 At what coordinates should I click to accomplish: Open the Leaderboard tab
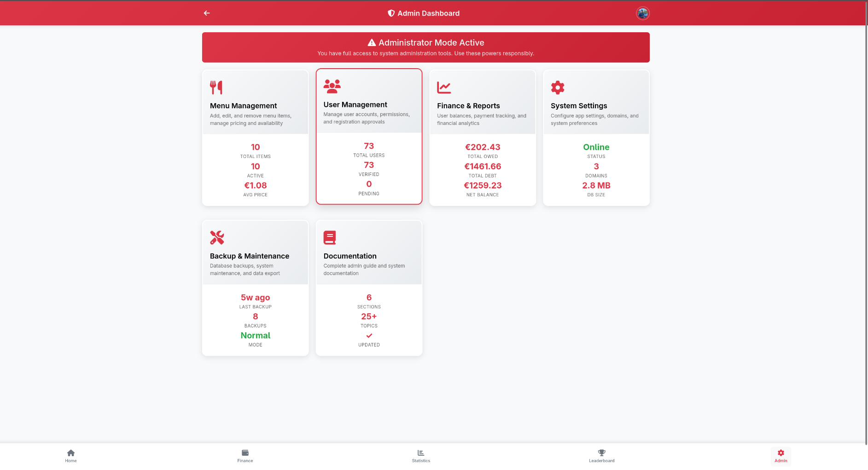(x=601, y=456)
